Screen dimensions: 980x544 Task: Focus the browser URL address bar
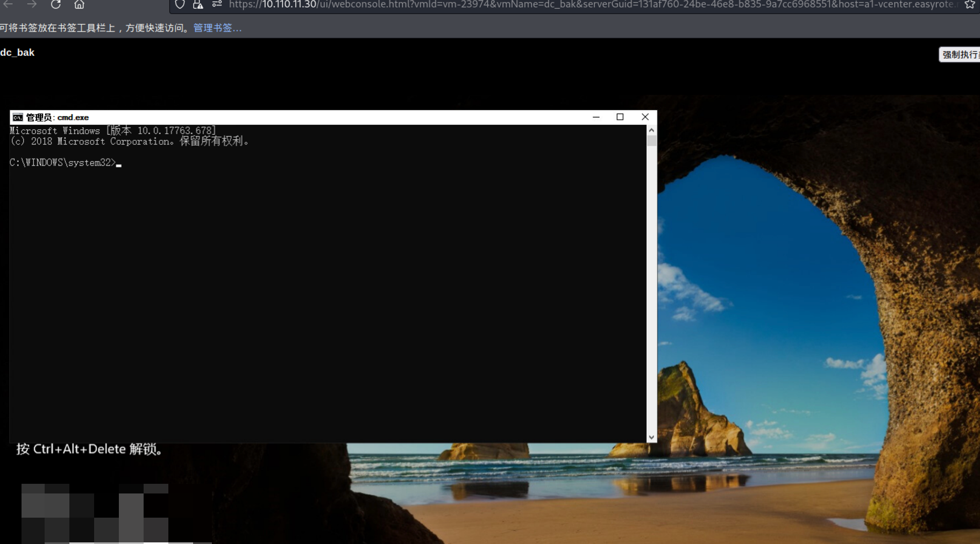[592, 4]
